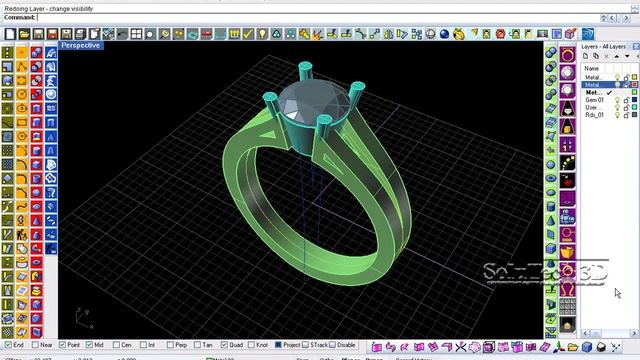Click the Undo arrow icon
This screenshot has height=360, width=640.
click(x=122, y=34)
